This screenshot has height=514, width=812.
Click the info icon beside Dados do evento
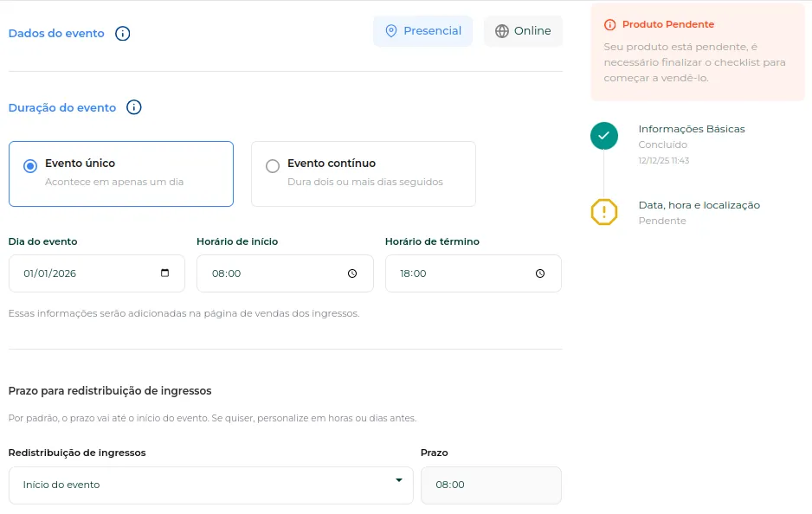[x=122, y=34]
